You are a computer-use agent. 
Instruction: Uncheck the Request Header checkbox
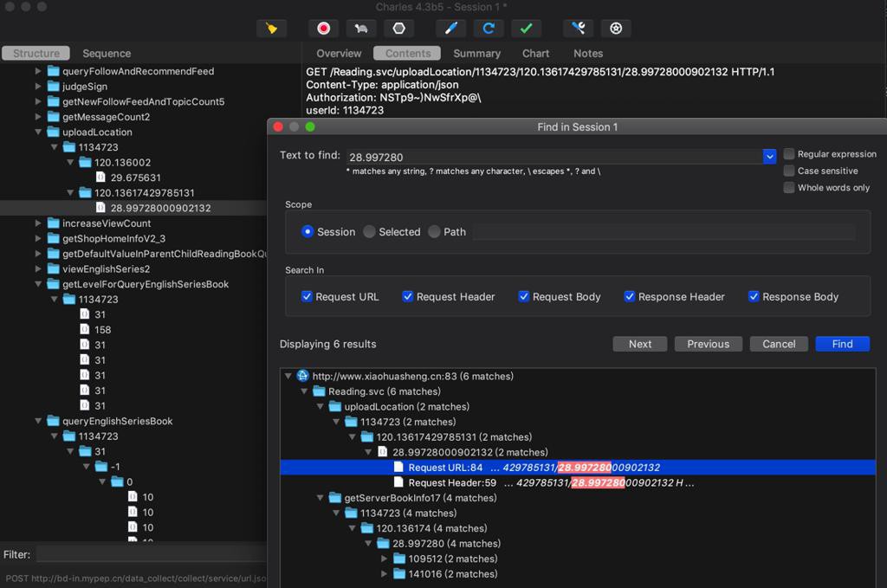pos(407,296)
